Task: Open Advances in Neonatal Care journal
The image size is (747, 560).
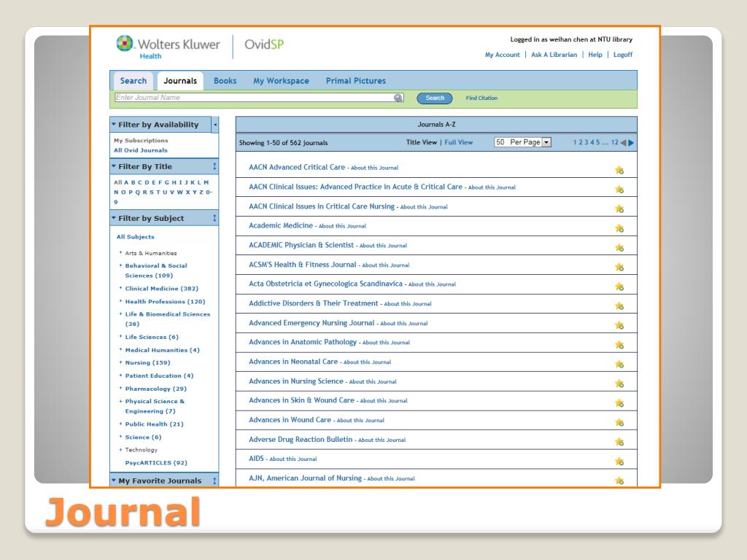Action: click(293, 362)
